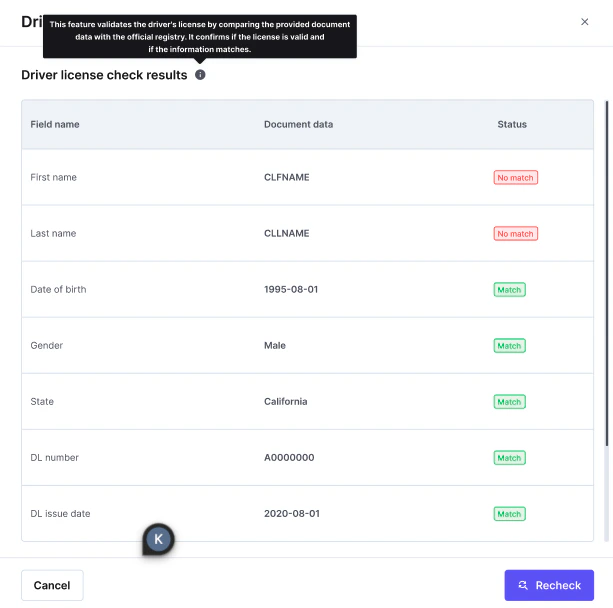Click the No match badge for Last name
Screen dimensions: 613x608
(x=515, y=233)
